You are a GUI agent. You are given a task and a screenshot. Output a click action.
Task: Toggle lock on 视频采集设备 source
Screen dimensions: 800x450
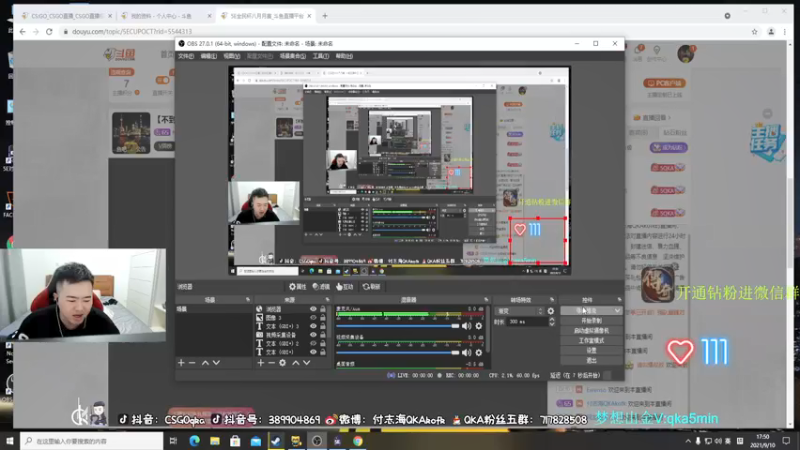pyautogui.click(x=322, y=335)
